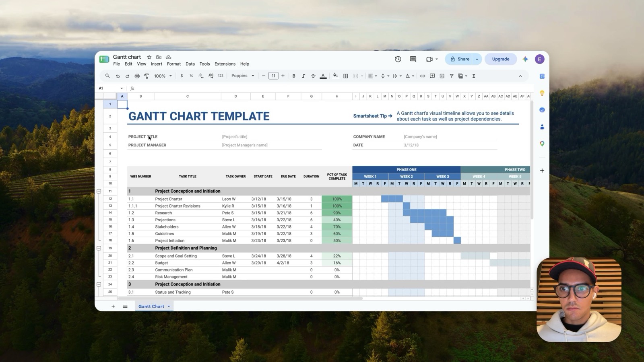Collapse row group at row 11
The image size is (644, 362).
point(99,191)
